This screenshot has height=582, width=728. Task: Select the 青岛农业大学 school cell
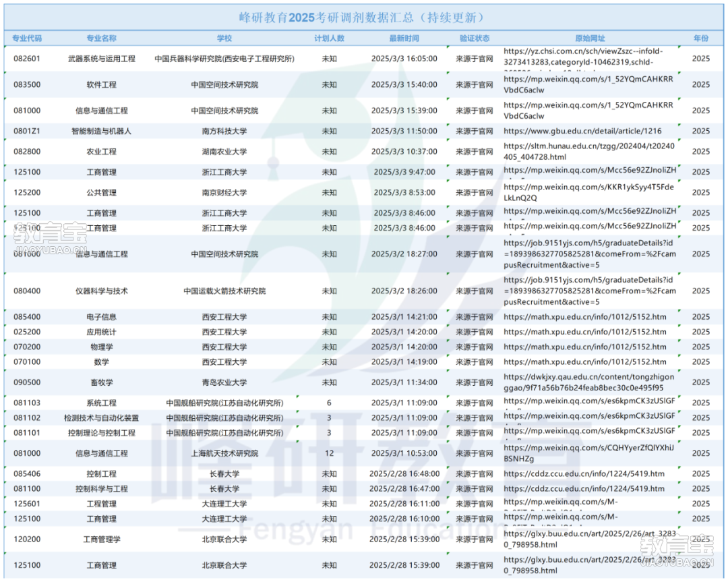point(224,382)
